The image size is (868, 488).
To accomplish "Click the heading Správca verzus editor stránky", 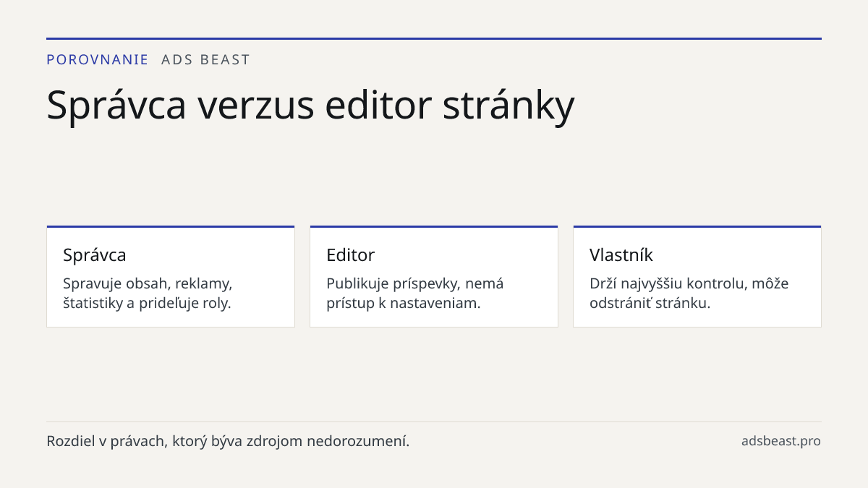I will [x=310, y=104].
